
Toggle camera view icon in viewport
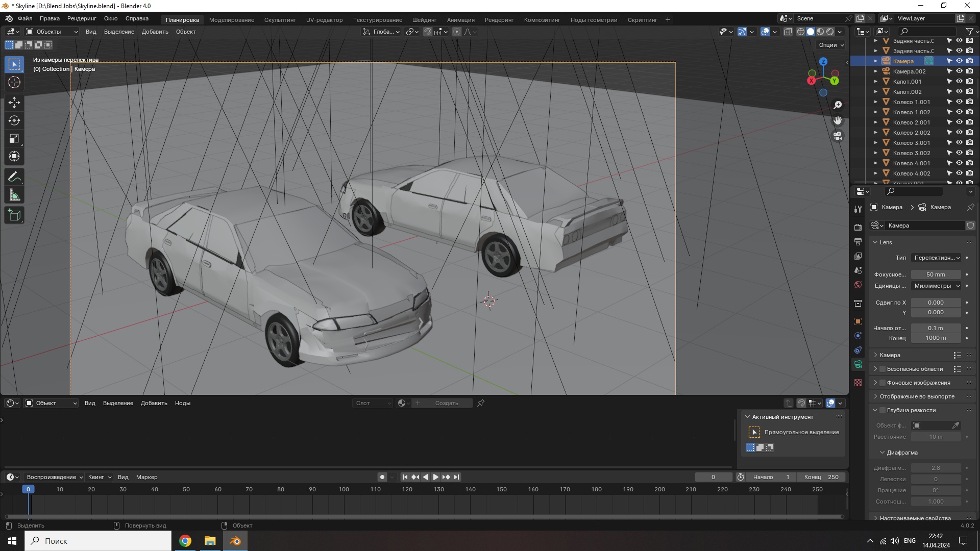(x=838, y=136)
